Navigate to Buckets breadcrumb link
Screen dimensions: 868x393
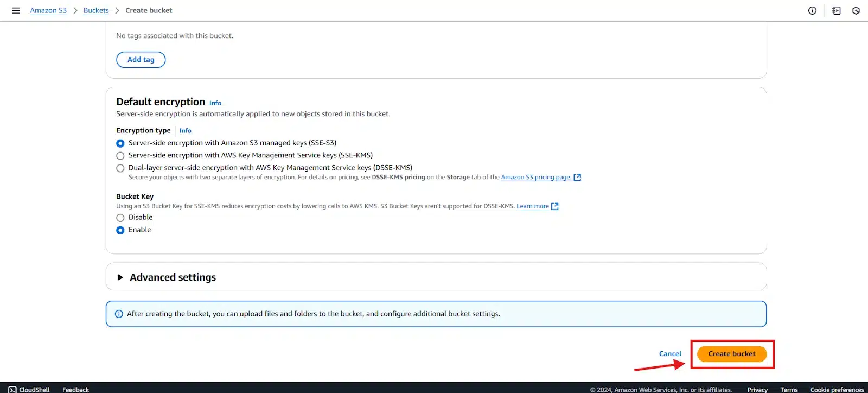coord(96,10)
